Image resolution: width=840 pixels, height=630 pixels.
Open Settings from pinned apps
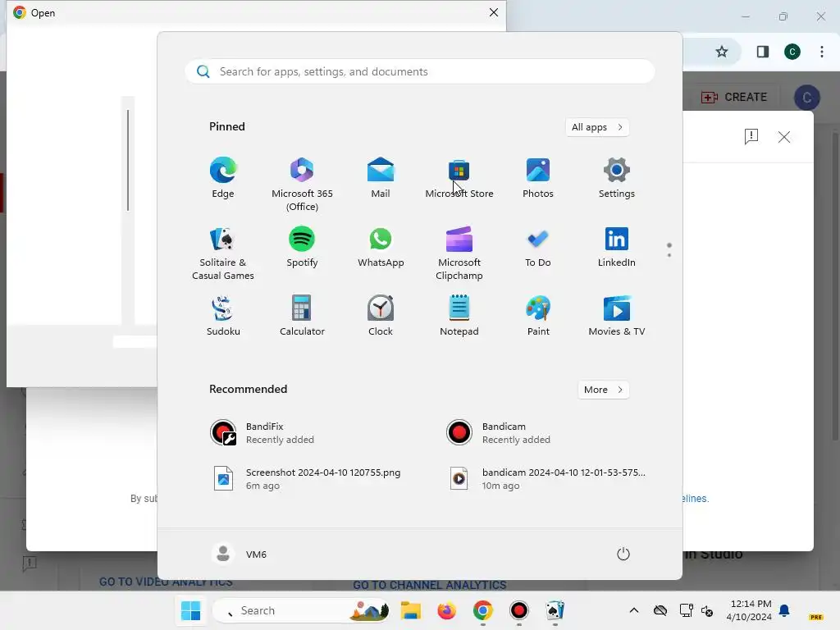(617, 178)
